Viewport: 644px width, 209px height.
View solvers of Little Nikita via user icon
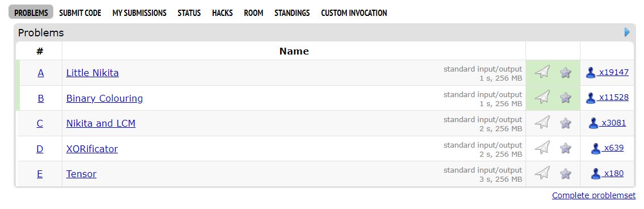pos(591,73)
